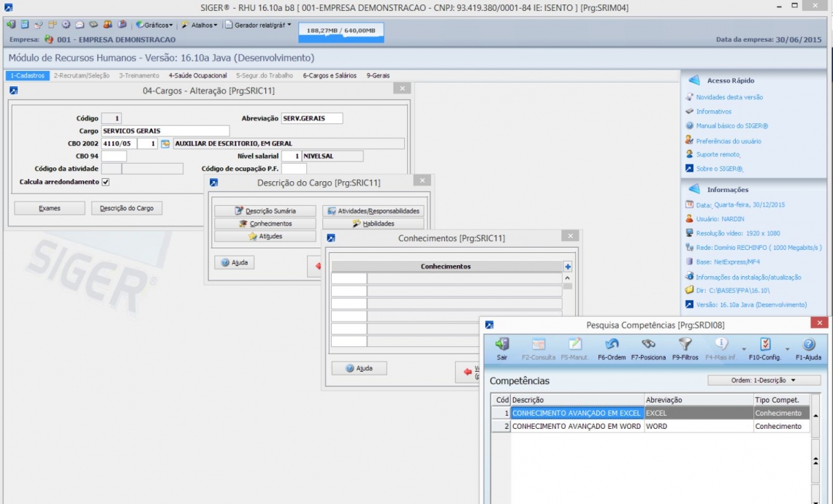Expand the arrow next to F4-Mais inf.
The width and height of the screenshot is (833, 504).
coord(744,349)
